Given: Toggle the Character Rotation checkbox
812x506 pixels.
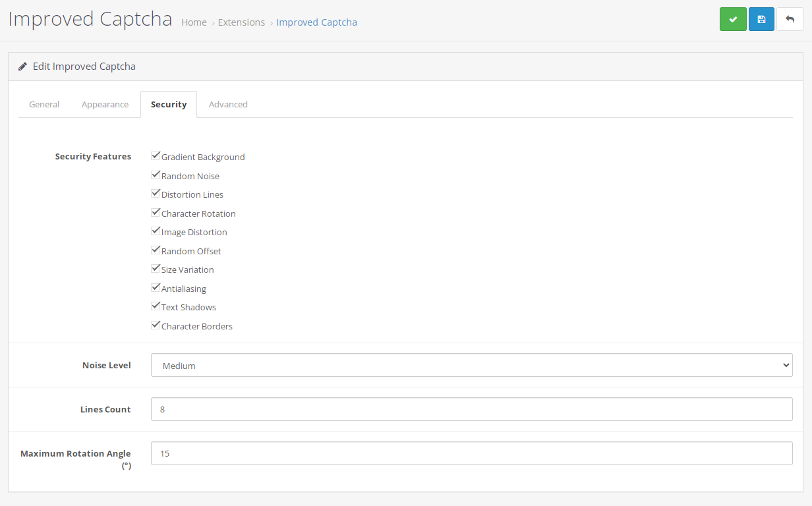Looking at the screenshot, I should point(156,213).
